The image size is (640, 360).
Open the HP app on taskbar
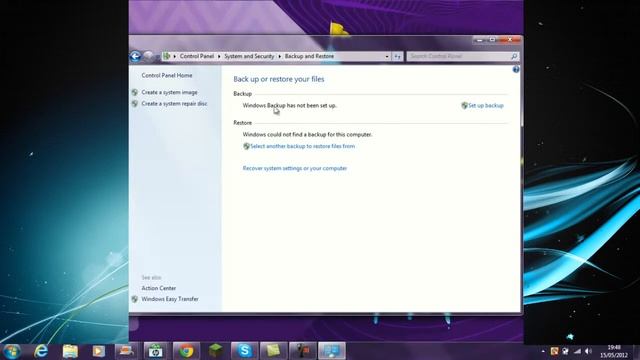[x=155, y=351]
